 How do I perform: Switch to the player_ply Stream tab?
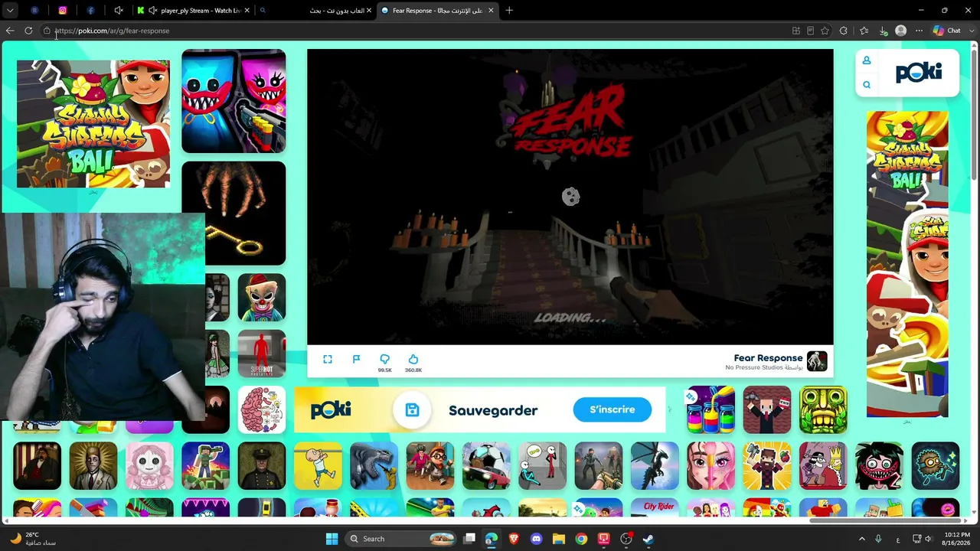point(193,11)
